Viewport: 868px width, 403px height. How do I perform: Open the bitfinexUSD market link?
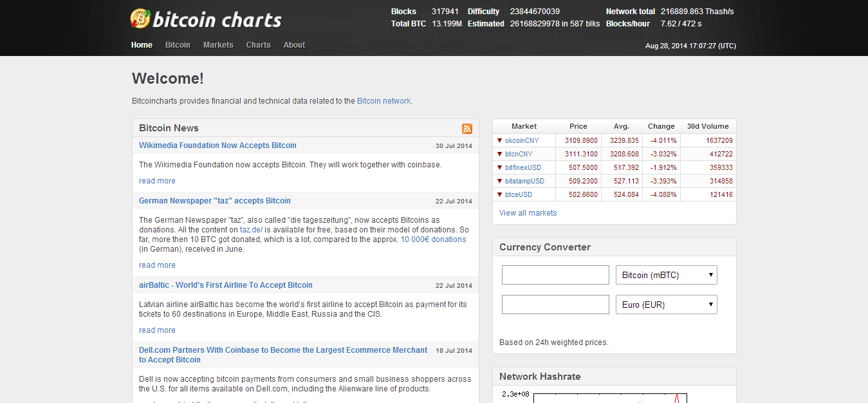523,167
